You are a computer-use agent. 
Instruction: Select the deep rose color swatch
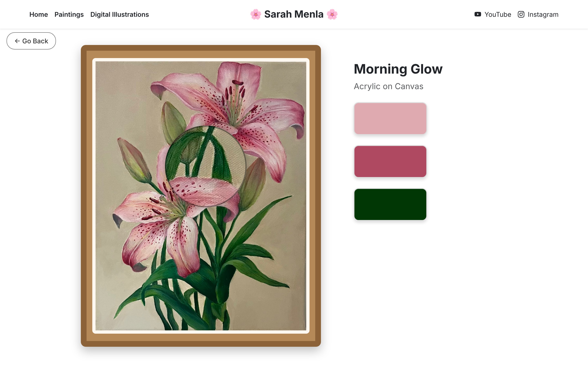(x=390, y=161)
